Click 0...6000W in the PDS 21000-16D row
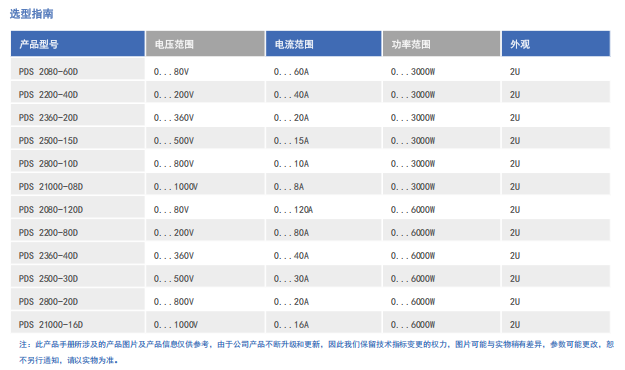This screenshot has width=625, height=370. (x=413, y=325)
